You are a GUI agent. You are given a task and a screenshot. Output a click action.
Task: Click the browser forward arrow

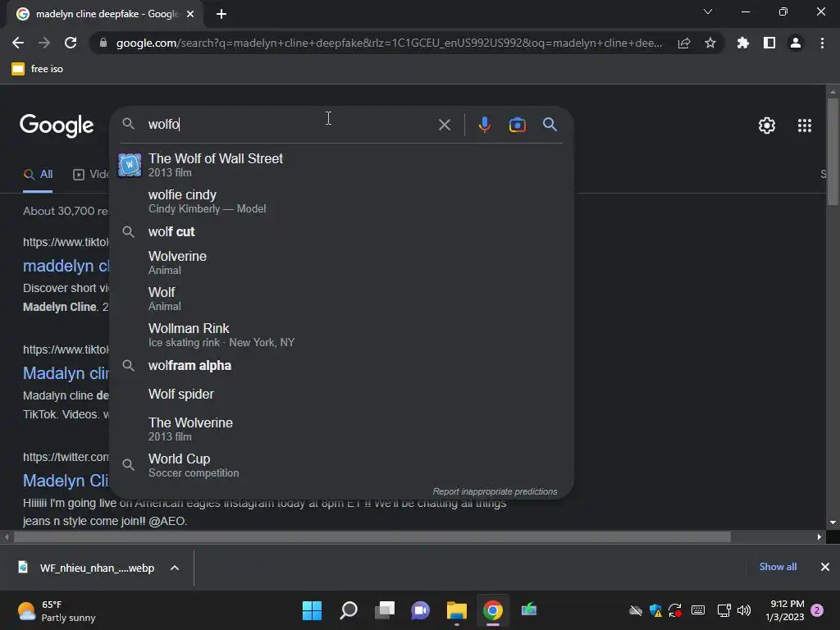point(44,43)
